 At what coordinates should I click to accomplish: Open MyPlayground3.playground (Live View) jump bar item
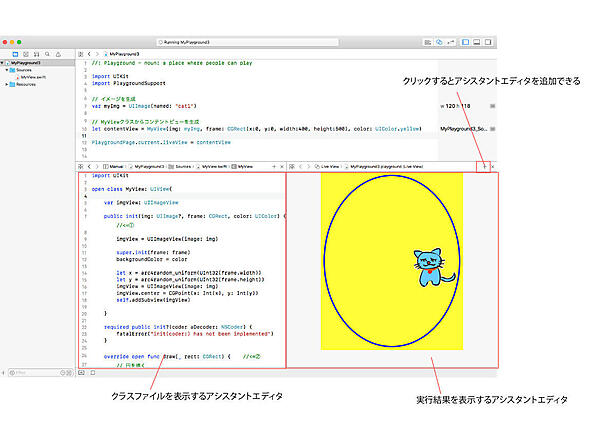[x=384, y=166]
